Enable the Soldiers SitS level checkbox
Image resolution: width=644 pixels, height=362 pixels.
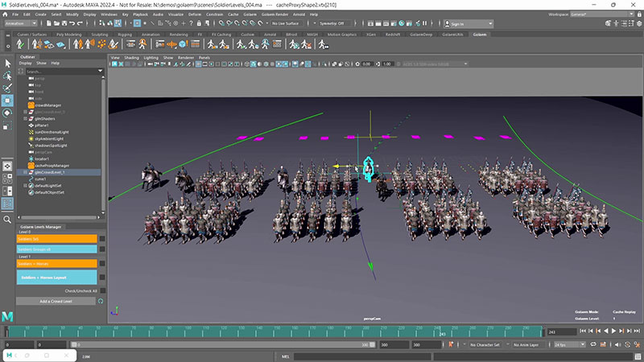point(101,239)
